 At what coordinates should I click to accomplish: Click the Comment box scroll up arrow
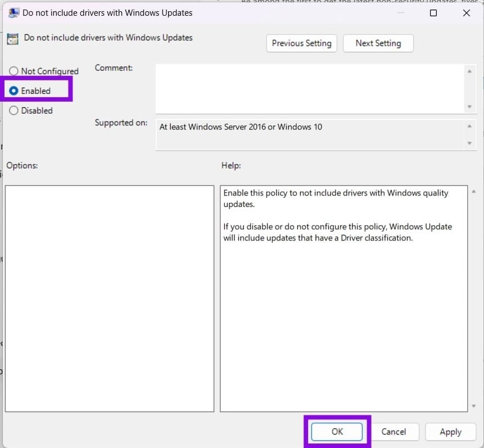(x=469, y=71)
